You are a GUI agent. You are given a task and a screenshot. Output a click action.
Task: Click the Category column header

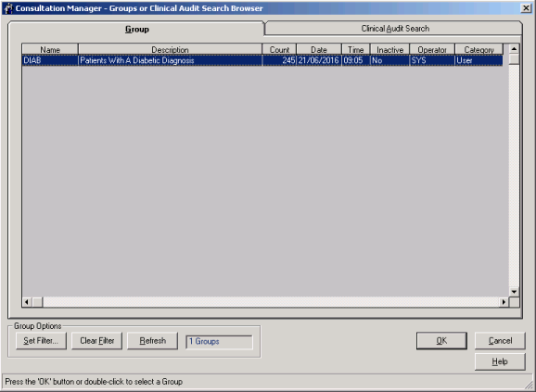coord(479,49)
